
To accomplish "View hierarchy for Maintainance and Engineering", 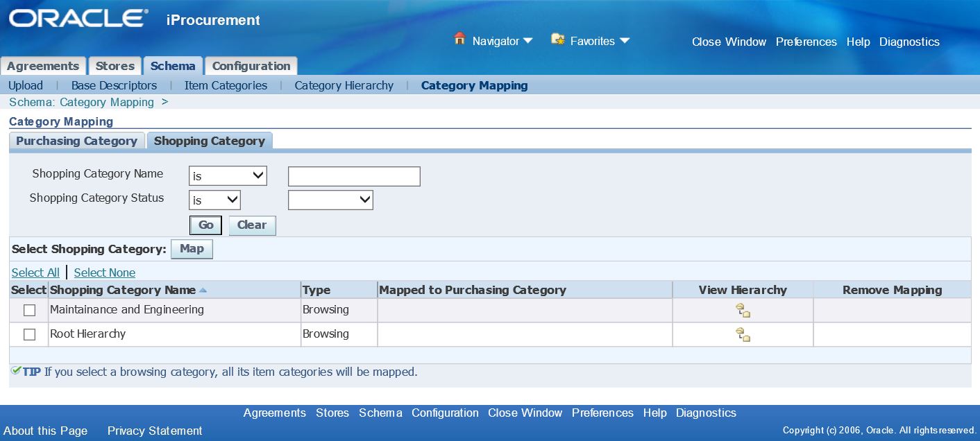I will pyautogui.click(x=743, y=311).
